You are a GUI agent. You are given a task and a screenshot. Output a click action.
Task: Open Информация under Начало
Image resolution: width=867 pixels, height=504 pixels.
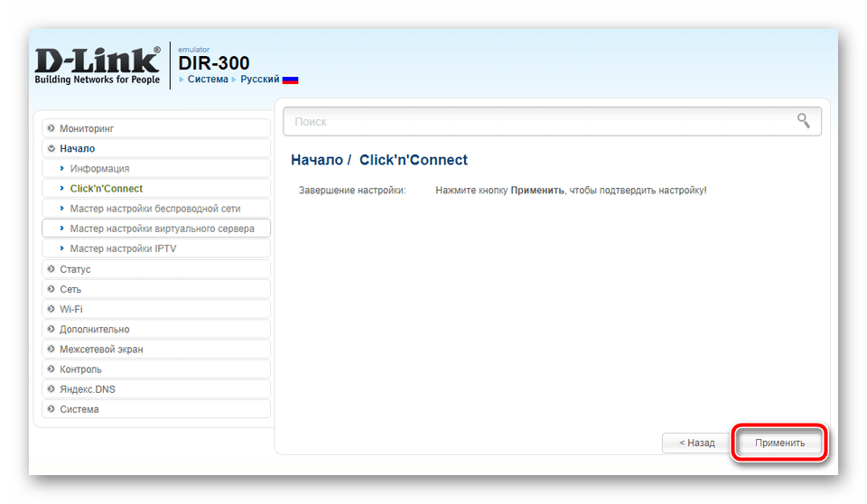(156, 168)
